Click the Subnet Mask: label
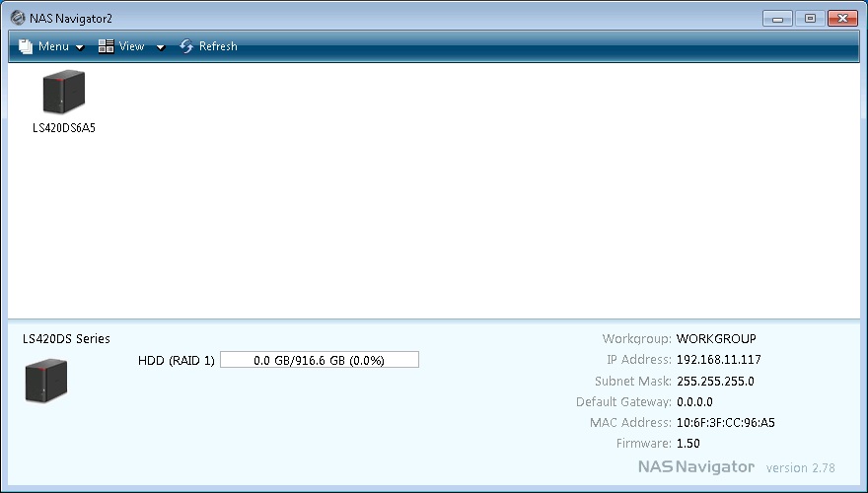The width and height of the screenshot is (868, 493). (x=632, y=382)
